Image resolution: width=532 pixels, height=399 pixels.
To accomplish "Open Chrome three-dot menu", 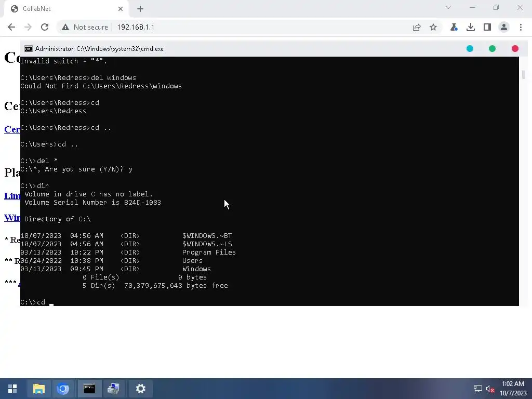I will [x=521, y=27].
